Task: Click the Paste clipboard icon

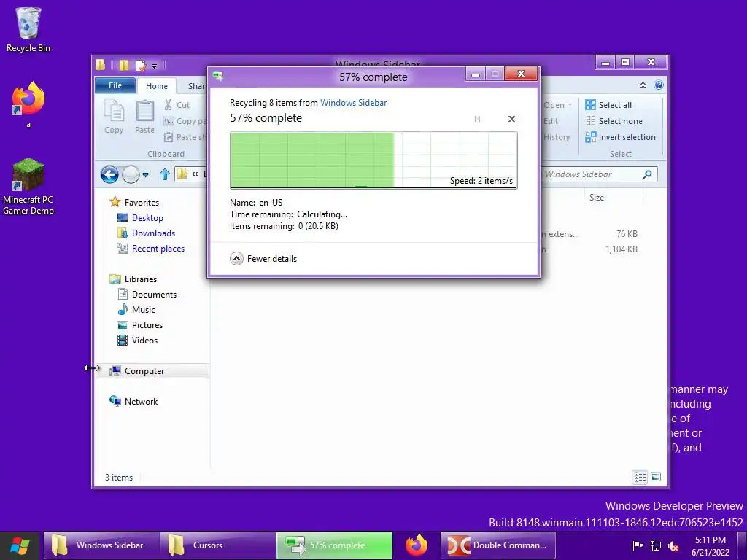Action: pos(145,117)
